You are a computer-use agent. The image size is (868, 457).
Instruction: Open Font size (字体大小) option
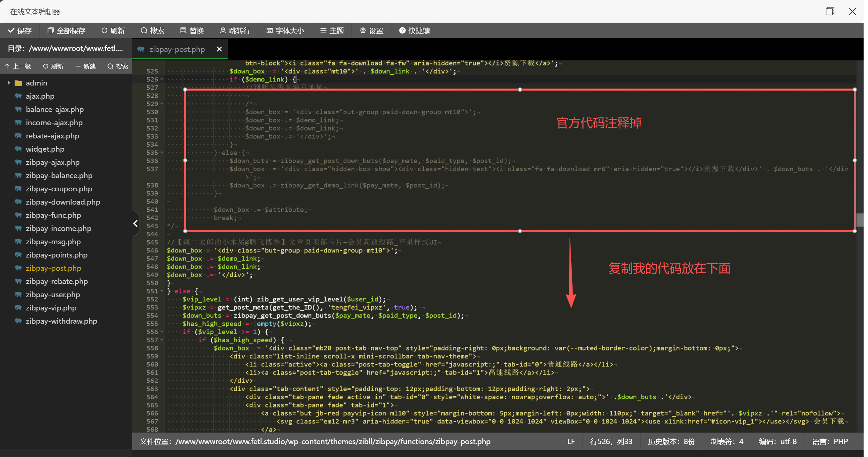(x=285, y=31)
